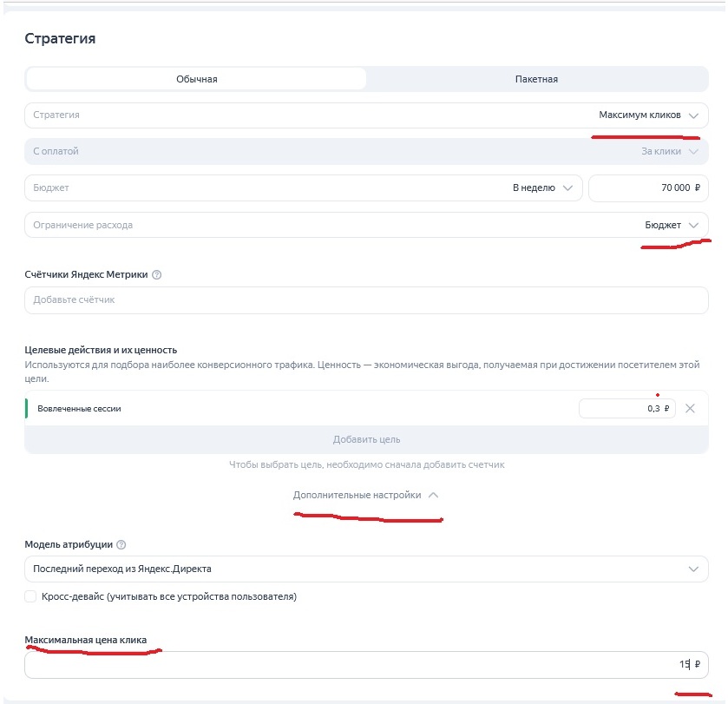Open the budget period В неделю dropdown
The image size is (728, 704).
click(x=303, y=188)
